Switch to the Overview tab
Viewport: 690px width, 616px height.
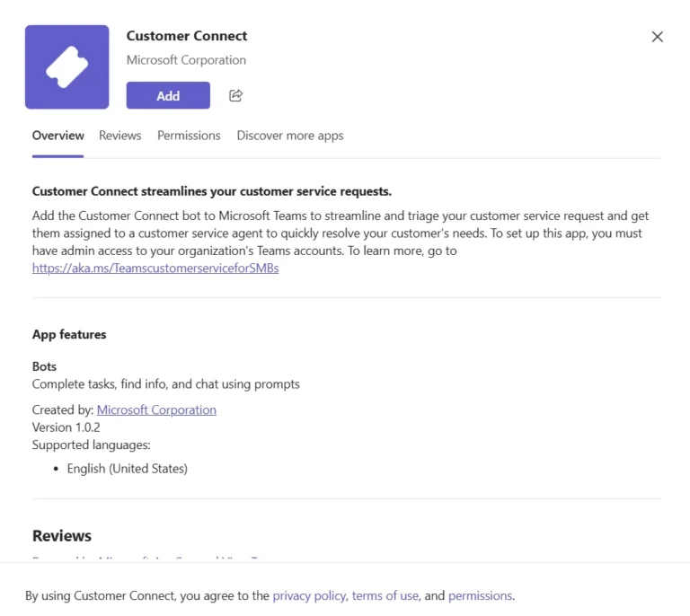(57, 136)
